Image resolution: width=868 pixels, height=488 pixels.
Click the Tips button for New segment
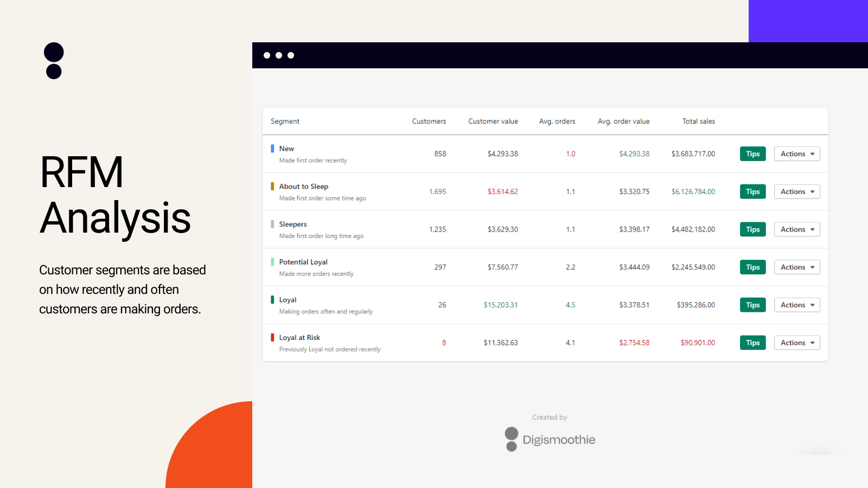tap(752, 154)
